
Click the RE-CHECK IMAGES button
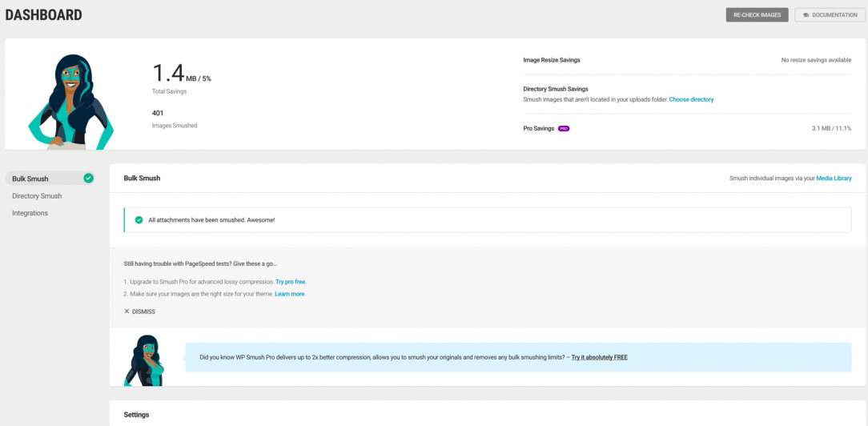757,15
